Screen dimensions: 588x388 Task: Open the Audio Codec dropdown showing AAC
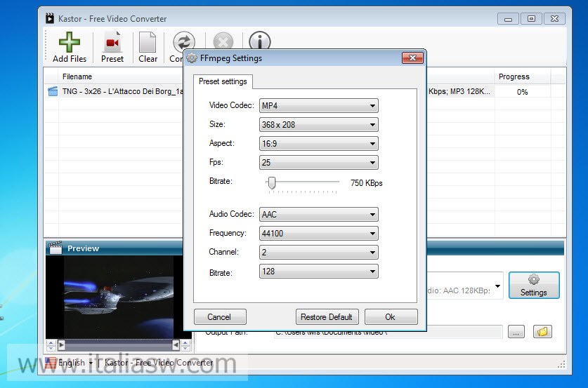pos(318,214)
